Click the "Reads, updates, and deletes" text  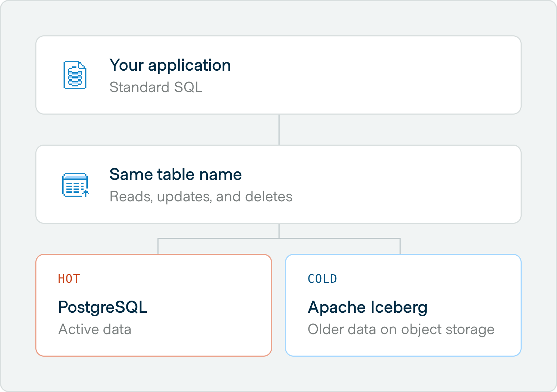tap(201, 197)
